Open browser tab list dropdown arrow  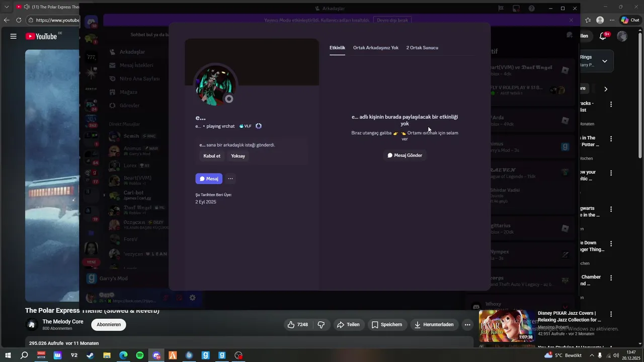[7, 7]
